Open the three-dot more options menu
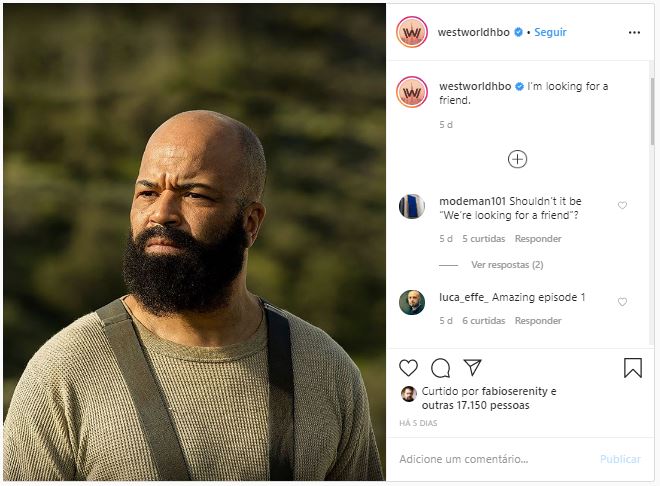 point(634,32)
